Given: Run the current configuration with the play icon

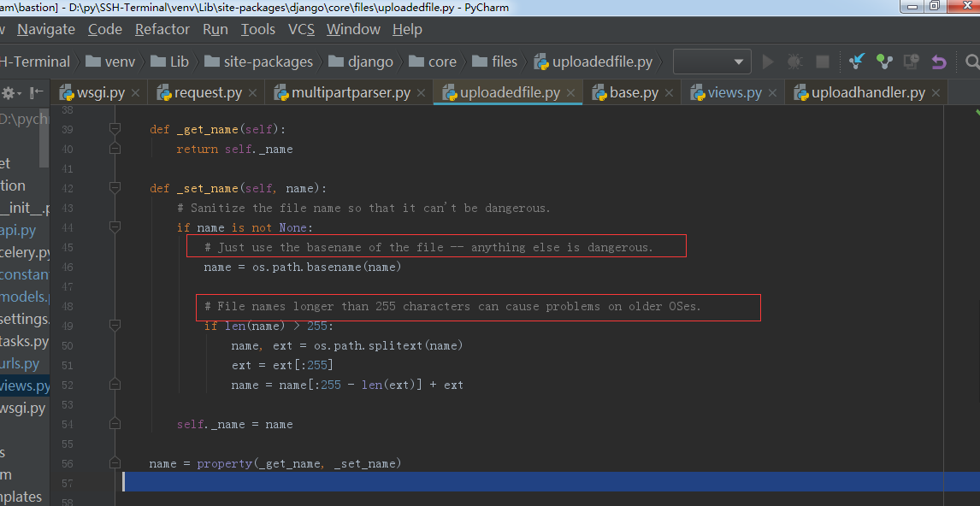Looking at the screenshot, I should (x=768, y=62).
